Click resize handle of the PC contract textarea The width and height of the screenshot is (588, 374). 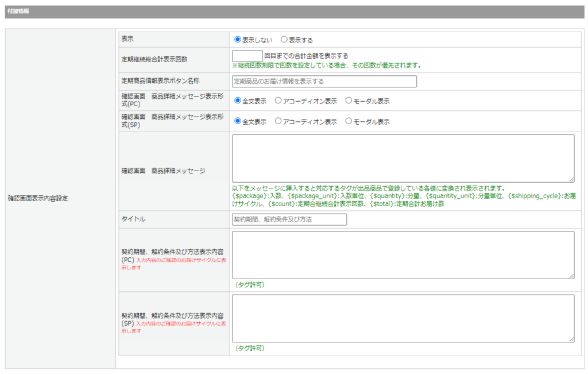571,276
